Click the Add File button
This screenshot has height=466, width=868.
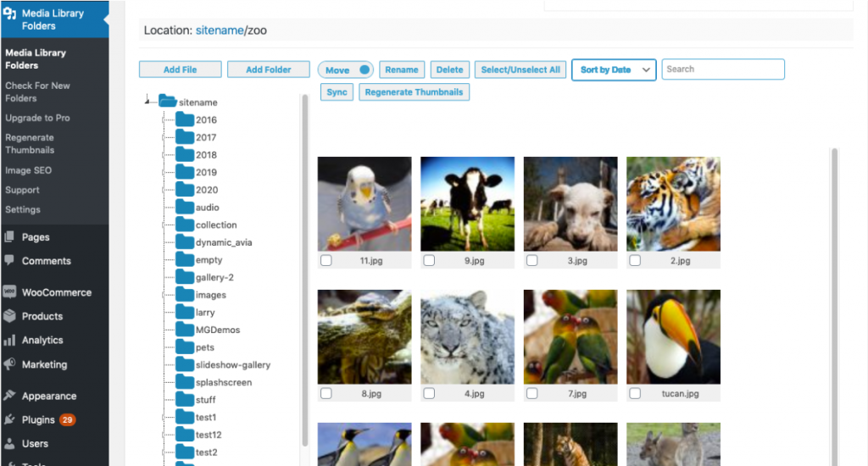[x=180, y=69]
